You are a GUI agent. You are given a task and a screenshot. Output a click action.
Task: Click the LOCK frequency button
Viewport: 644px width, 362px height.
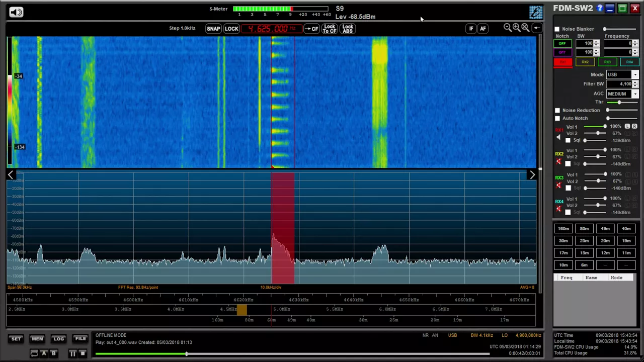click(231, 29)
